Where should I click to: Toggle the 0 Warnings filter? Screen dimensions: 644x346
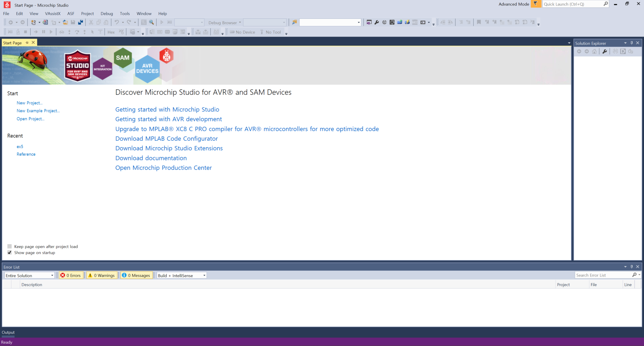point(101,275)
